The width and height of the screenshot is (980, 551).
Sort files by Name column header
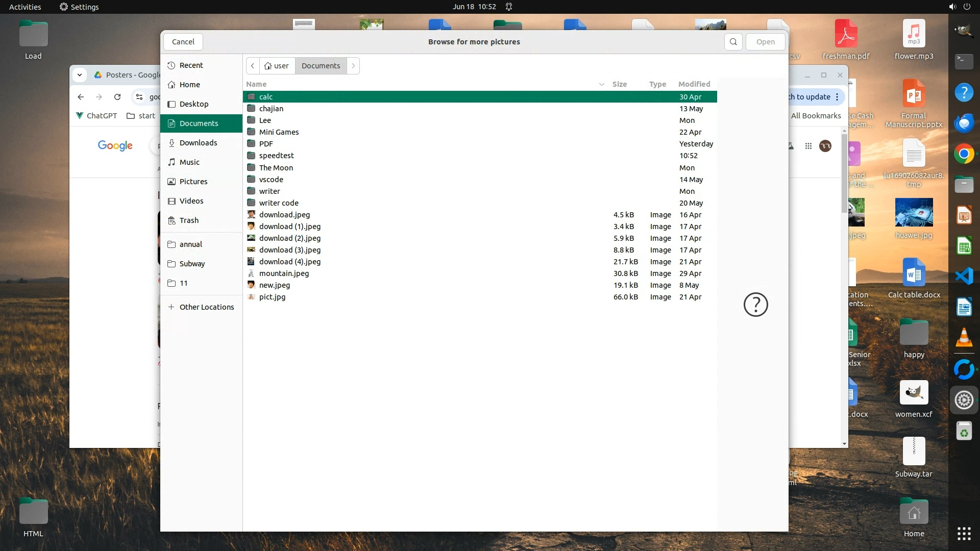pyautogui.click(x=256, y=84)
